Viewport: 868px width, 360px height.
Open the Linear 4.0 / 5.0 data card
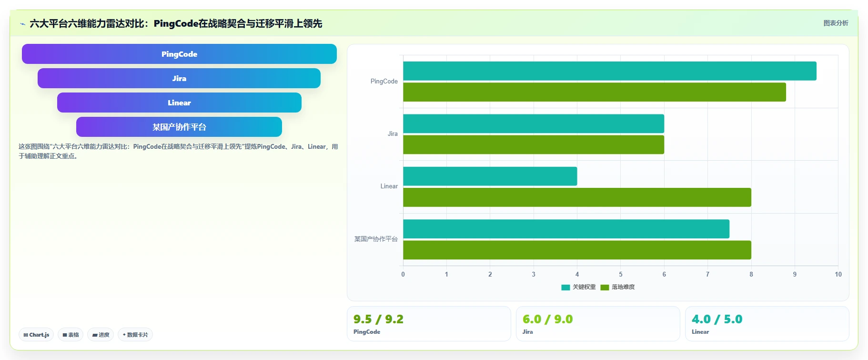(x=767, y=324)
